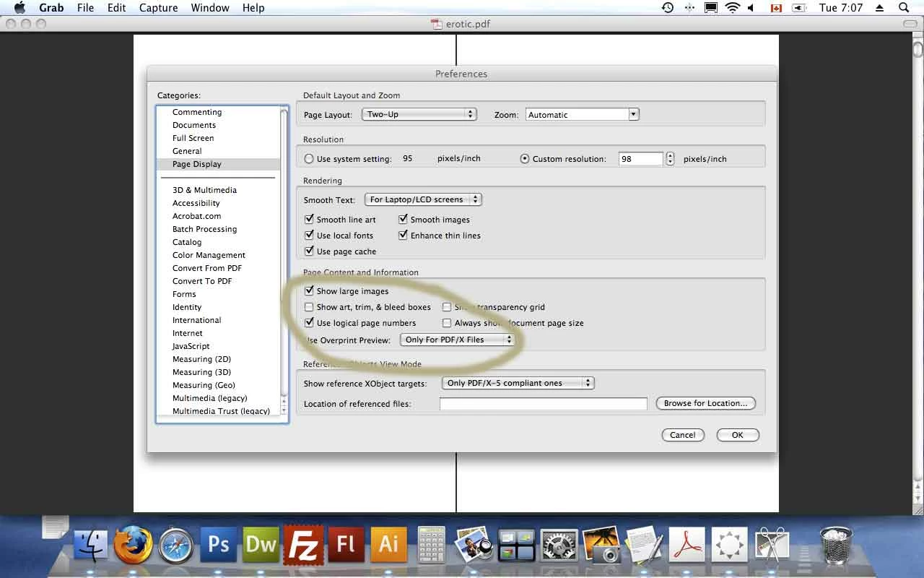Viewport: 924px width, 578px height.
Task: Open the Grab application menu
Action: [x=51, y=8]
